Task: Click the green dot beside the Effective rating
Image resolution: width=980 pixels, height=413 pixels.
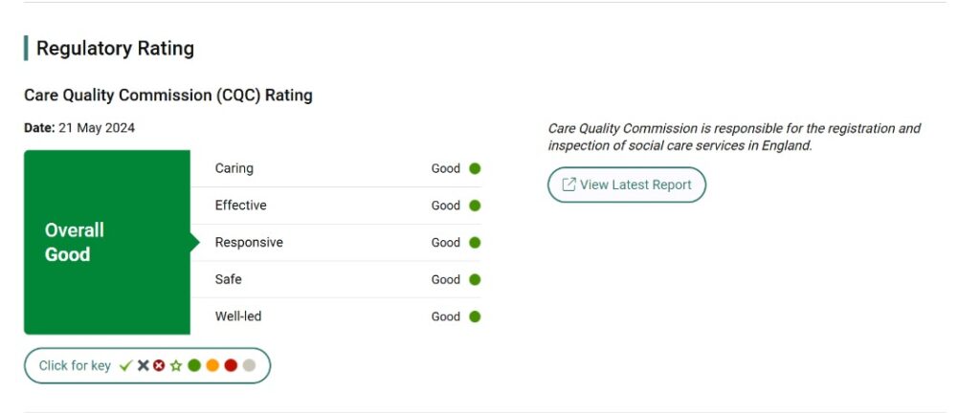Action: (475, 206)
